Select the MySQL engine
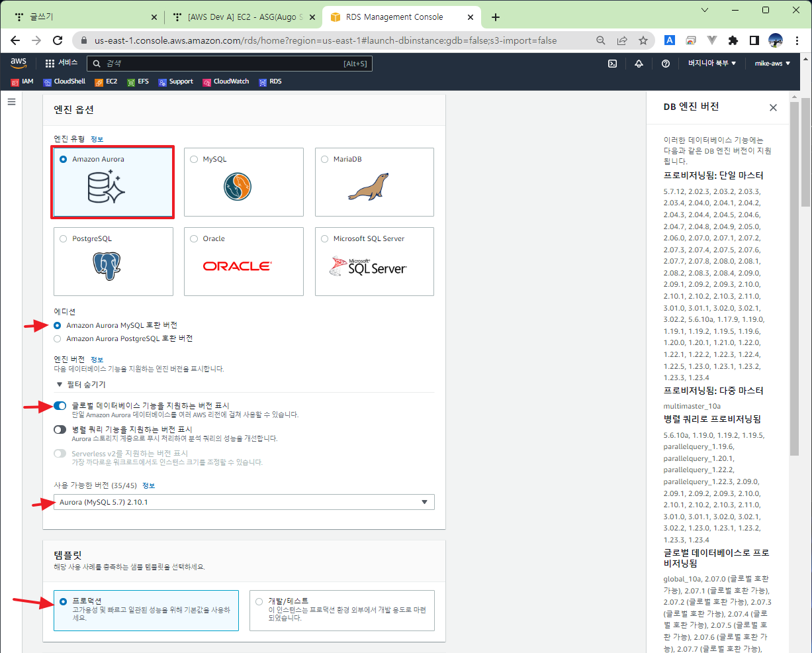Screen dimensions: 812x653 [x=244, y=182]
